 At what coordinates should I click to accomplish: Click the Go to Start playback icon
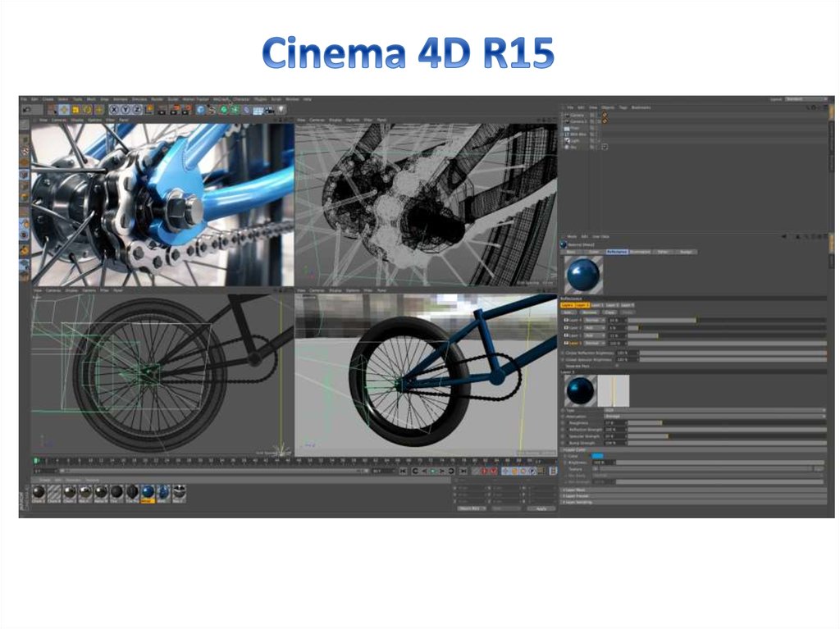coord(404,471)
